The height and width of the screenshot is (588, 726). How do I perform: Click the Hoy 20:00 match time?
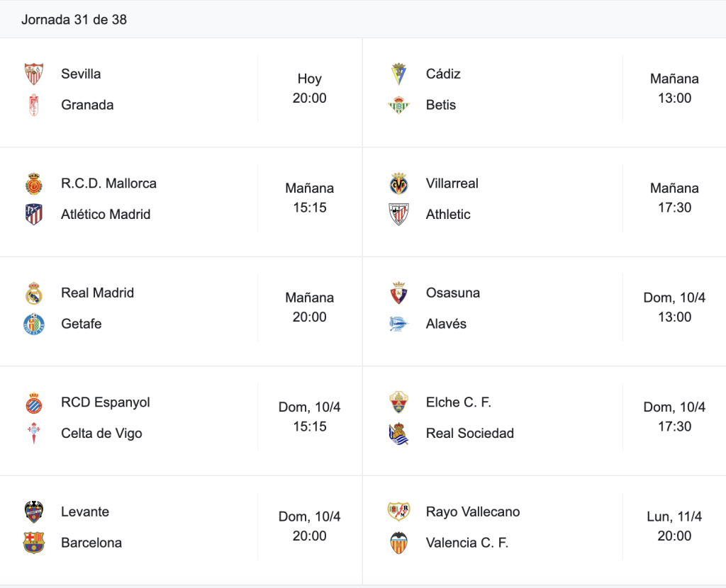pos(309,89)
